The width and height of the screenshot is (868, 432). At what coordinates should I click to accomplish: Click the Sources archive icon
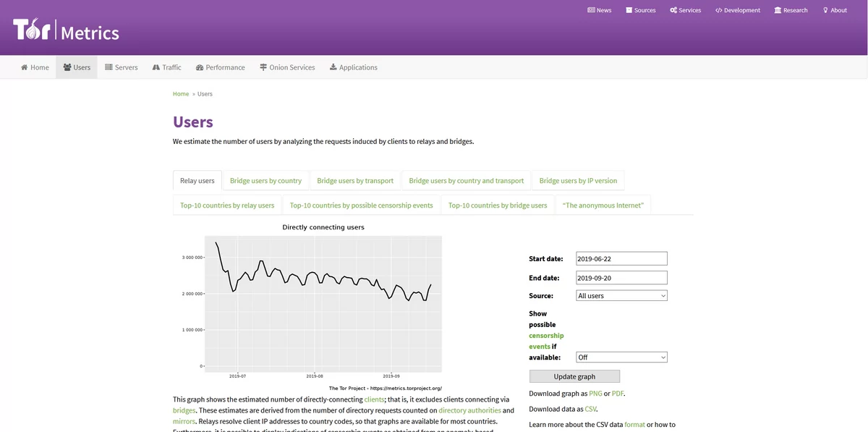pyautogui.click(x=629, y=10)
